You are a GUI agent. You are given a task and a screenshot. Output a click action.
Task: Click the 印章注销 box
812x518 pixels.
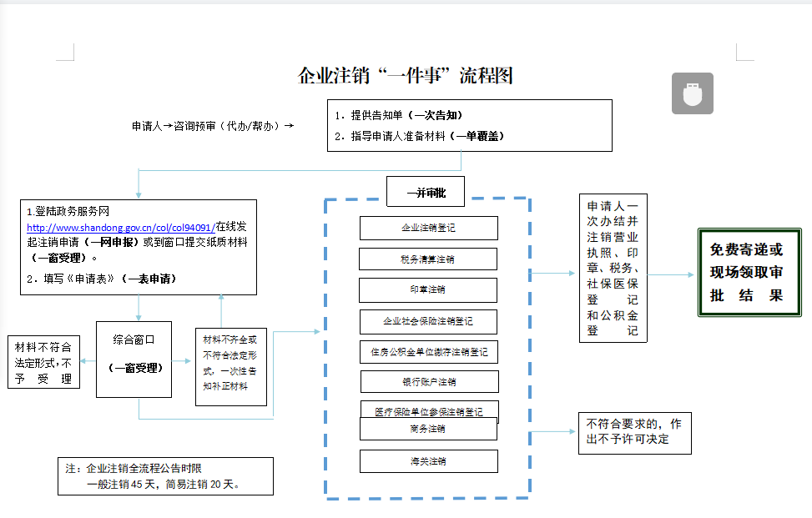click(x=427, y=289)
